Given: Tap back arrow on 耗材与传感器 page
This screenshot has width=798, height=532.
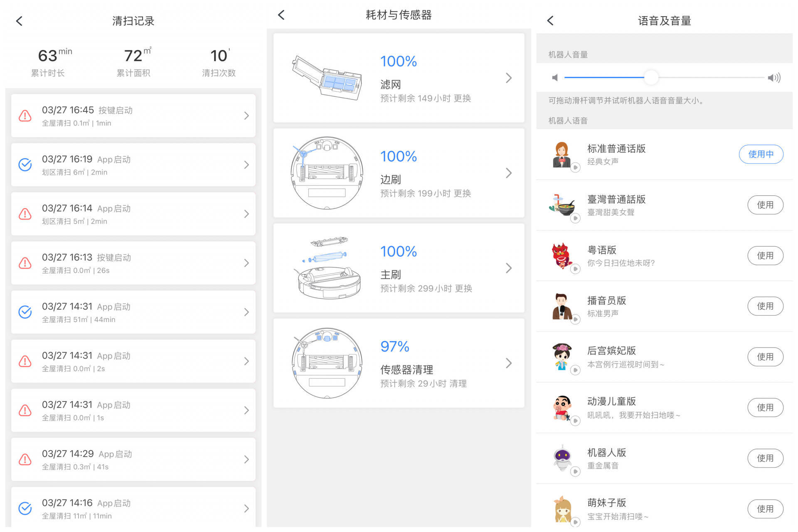Looking at the screenshot, I should (x=281, y=15).
